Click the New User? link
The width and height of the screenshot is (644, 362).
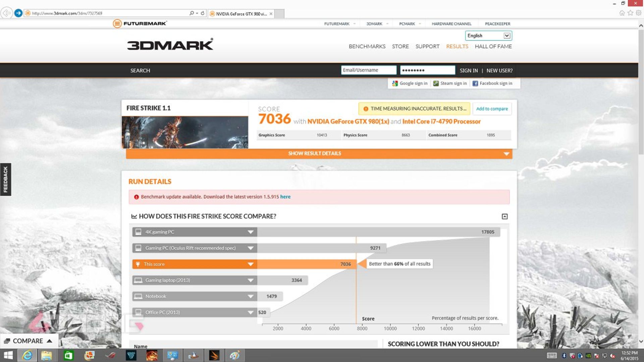tap(499, 71)
